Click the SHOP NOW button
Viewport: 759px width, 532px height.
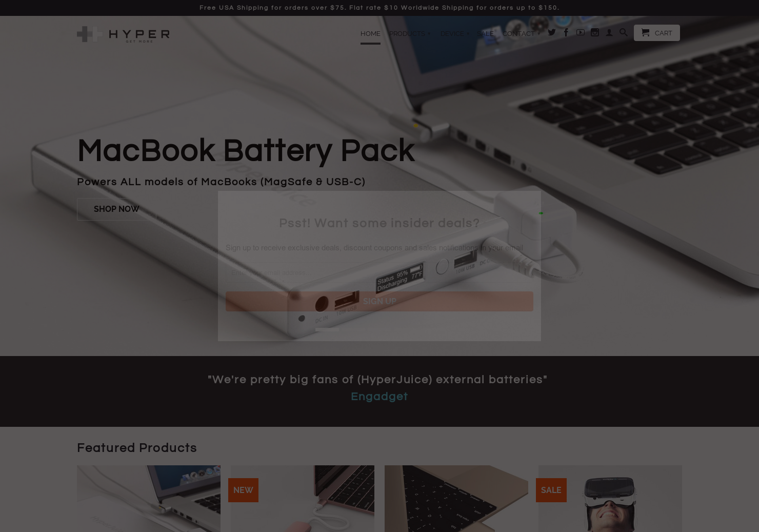click(x=116, y=209)
